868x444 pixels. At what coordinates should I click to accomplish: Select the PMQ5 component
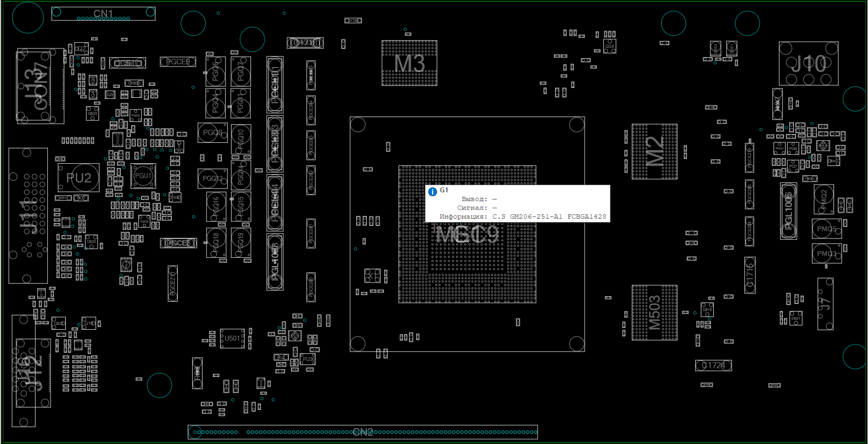point(826,229)
